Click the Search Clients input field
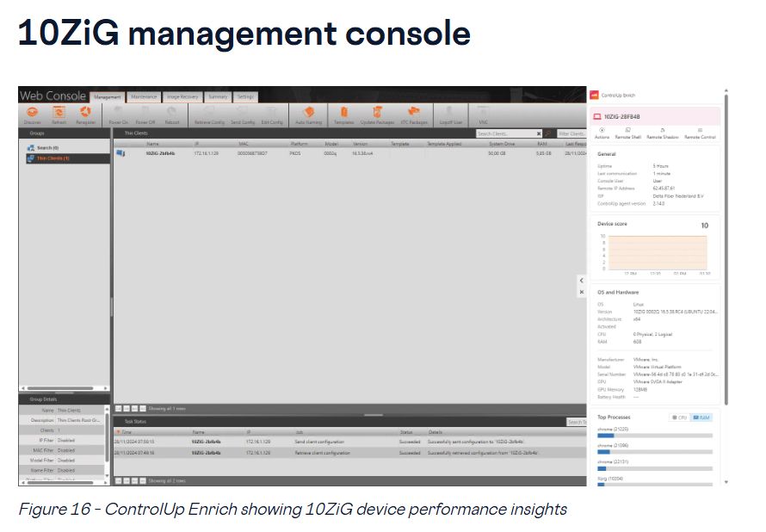Screen dimensions: 766x532 coord(505,133)
